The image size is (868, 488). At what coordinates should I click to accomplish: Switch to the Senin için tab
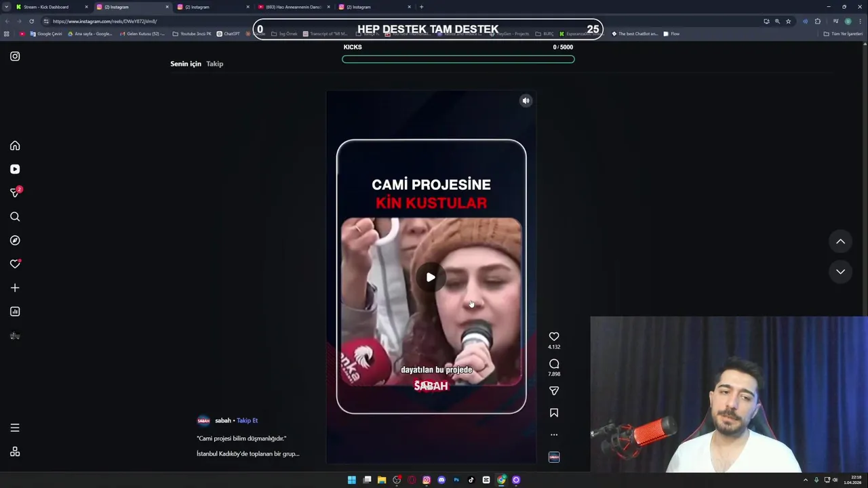coord(186,64)
